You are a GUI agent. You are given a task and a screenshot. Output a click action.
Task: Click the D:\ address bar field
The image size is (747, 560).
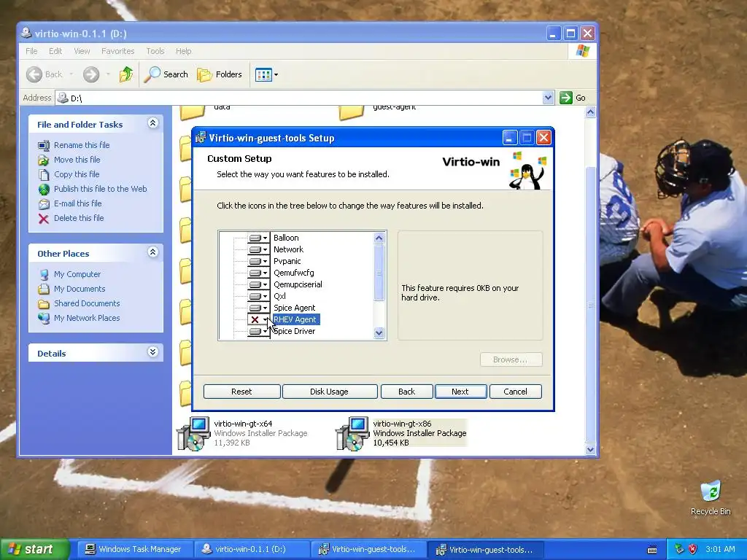tap(305, 98)
